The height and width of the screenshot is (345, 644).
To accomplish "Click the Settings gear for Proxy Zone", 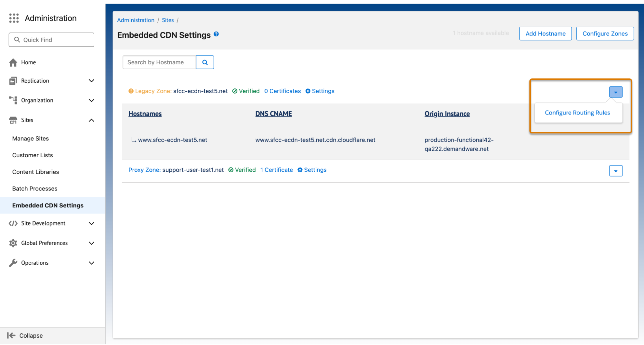I will 300,170.
